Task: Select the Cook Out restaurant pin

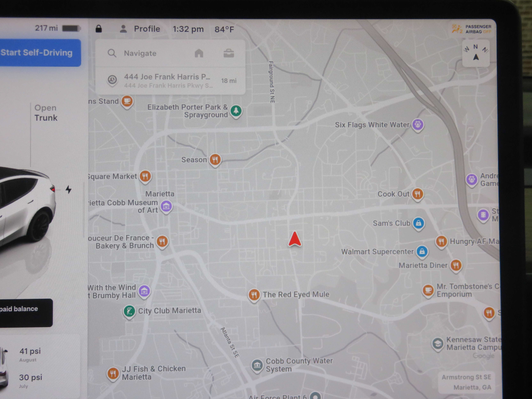Action: (417, 194)
